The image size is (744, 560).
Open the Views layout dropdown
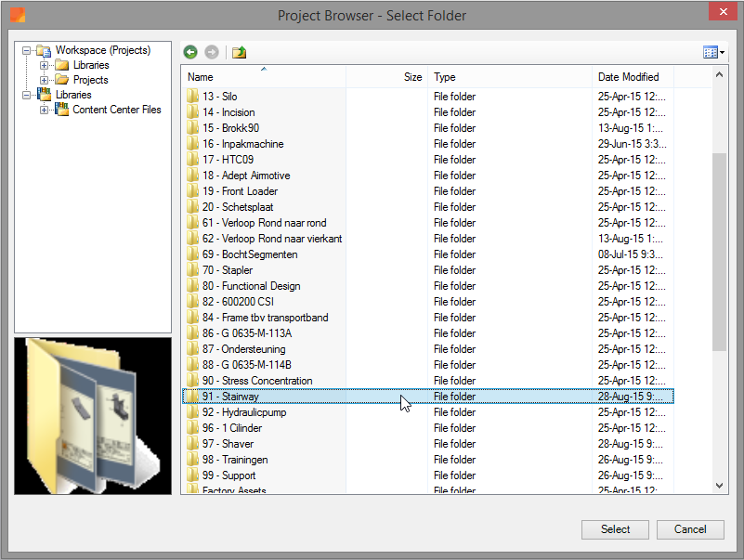coord(714,52)
